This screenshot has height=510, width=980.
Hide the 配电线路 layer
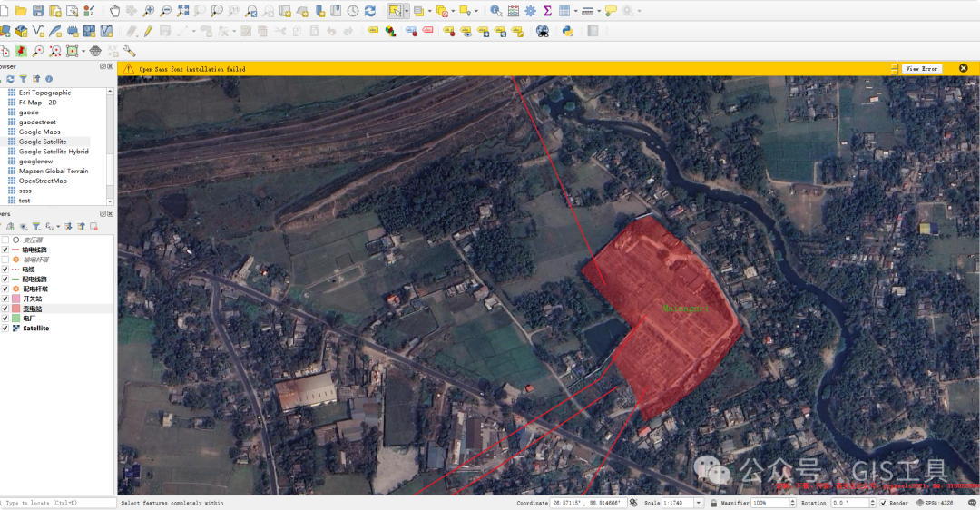(5, 279)
